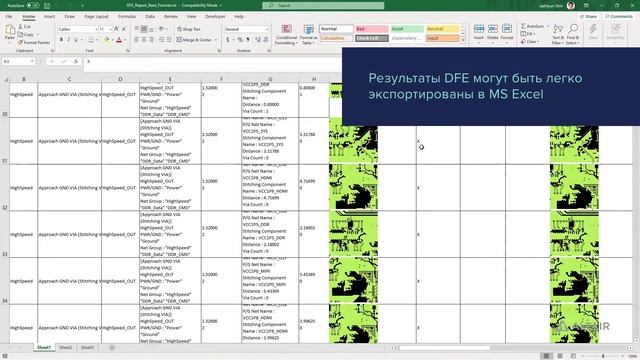Toggle Underline formatting
The image size is (640, 360).
tap(76, 40)
